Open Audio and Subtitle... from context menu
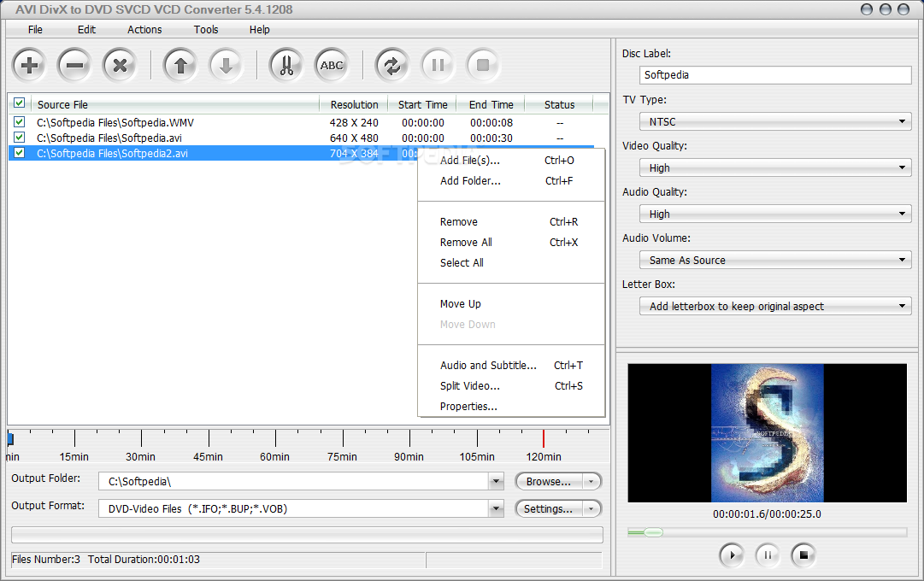 tap(511, 366)
